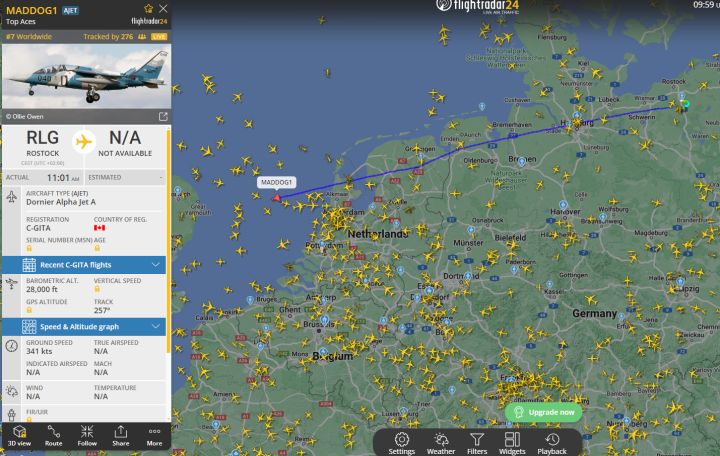Start Playback mode
Image resolution: width=720 pixels, height=456 pixels.
pyautogui.click(x=552, y=444)
